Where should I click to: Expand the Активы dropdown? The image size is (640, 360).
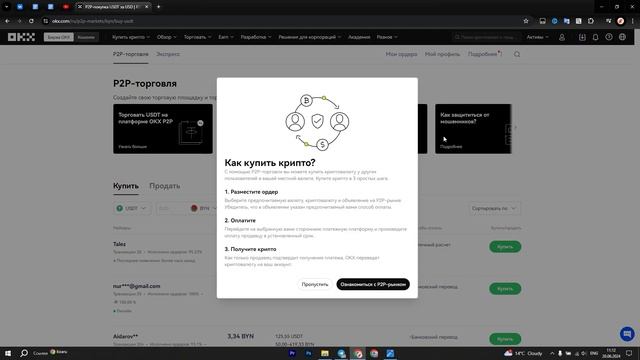click(538, 37)
